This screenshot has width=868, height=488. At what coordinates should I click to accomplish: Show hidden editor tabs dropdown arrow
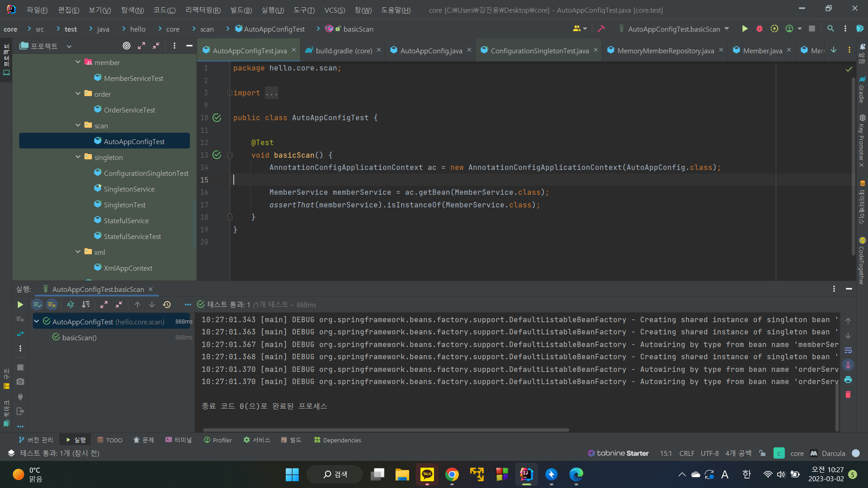tap(834, 50)
